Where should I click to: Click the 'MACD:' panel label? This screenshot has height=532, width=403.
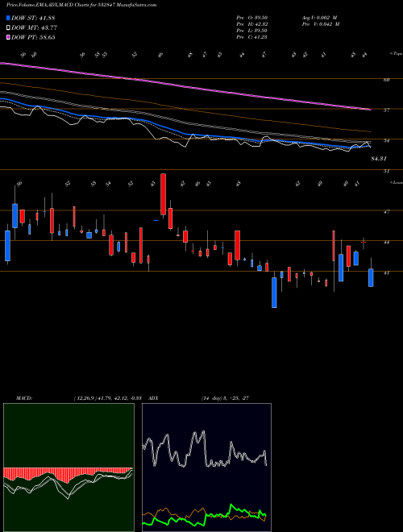(23, 398)
